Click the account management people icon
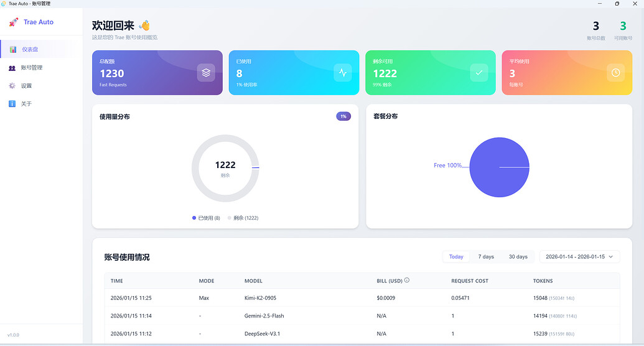The width and height of the screenshot is (644, 346). click(12, 68)
